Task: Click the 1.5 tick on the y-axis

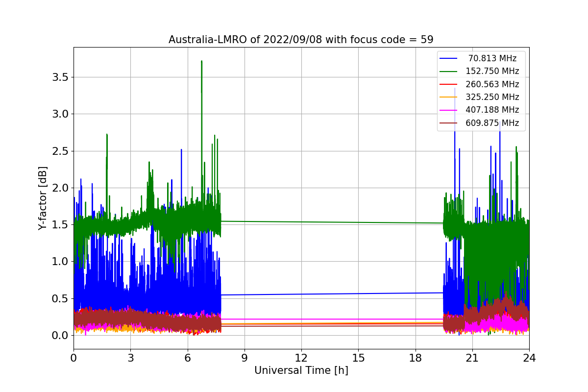Action: (60, 224)
